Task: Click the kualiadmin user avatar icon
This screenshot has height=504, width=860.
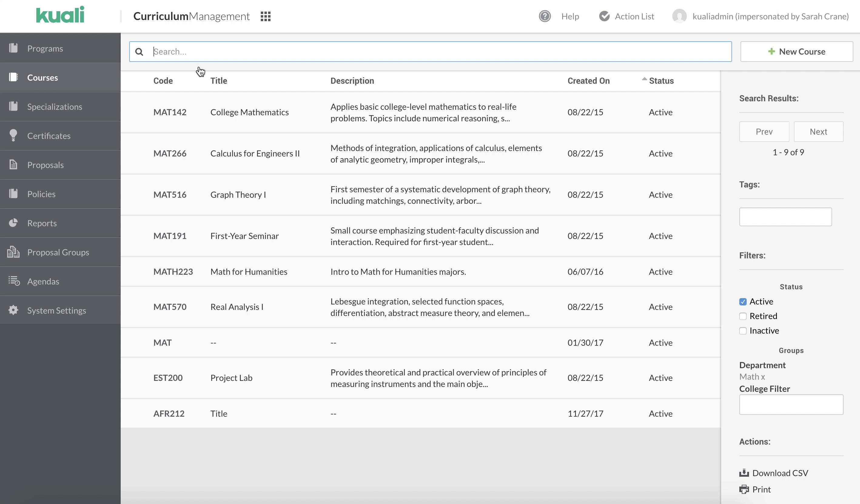Action: 680,16
